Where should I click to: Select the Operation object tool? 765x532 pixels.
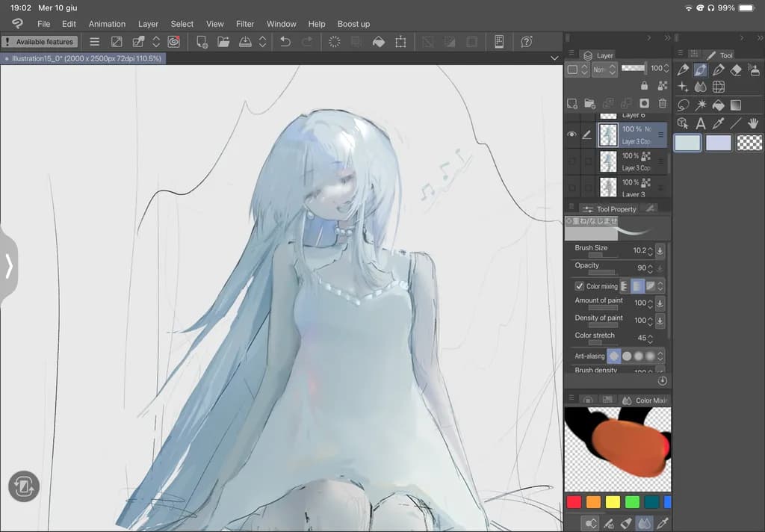pos(683,123)
